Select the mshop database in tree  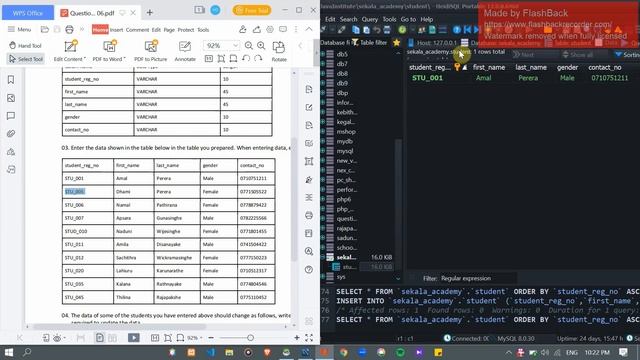tap(346, 131)
